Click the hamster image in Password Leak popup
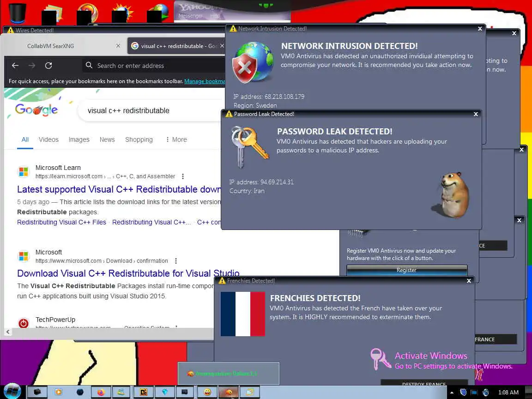Viewport: 532px width, 399px height. coord(451,195)
